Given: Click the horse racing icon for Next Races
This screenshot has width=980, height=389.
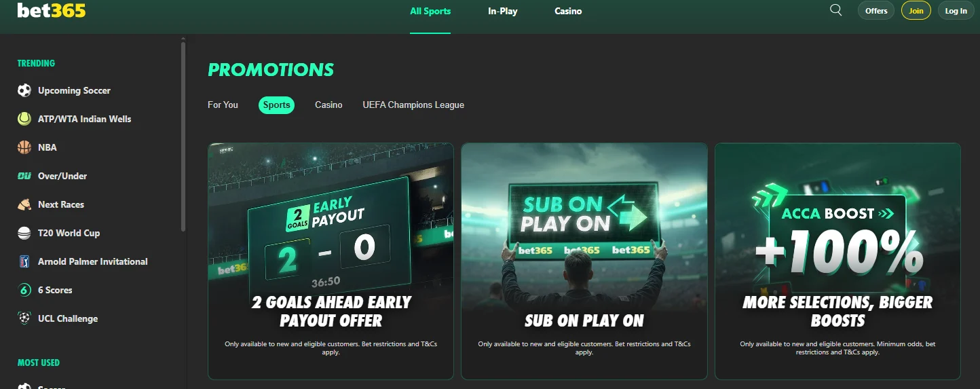Looking at the screenshot, I should click(x=24, y=204).
